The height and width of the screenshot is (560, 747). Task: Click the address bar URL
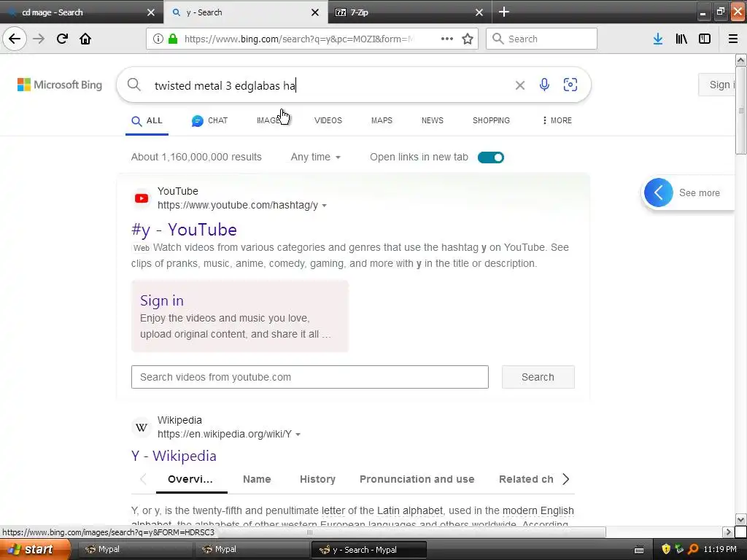299,39
